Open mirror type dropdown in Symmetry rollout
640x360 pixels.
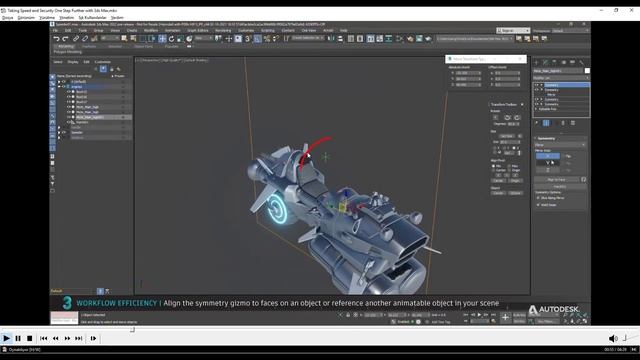click(x=560, y=145)
